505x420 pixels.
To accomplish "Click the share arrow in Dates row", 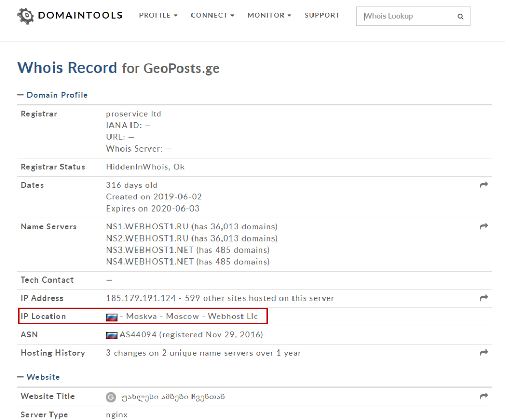I will (x=484, y=185).
